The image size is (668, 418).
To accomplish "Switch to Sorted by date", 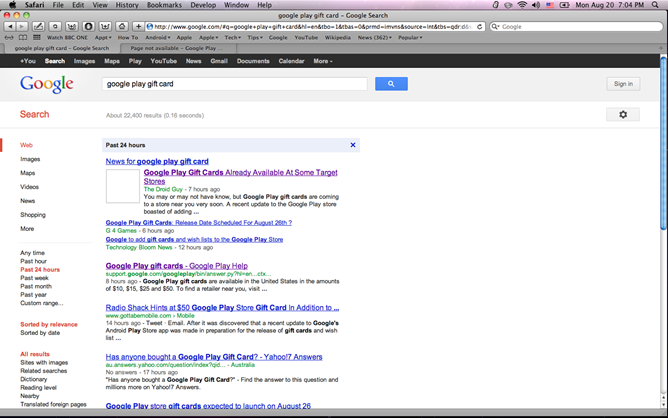I will click(x=40, y=333).
